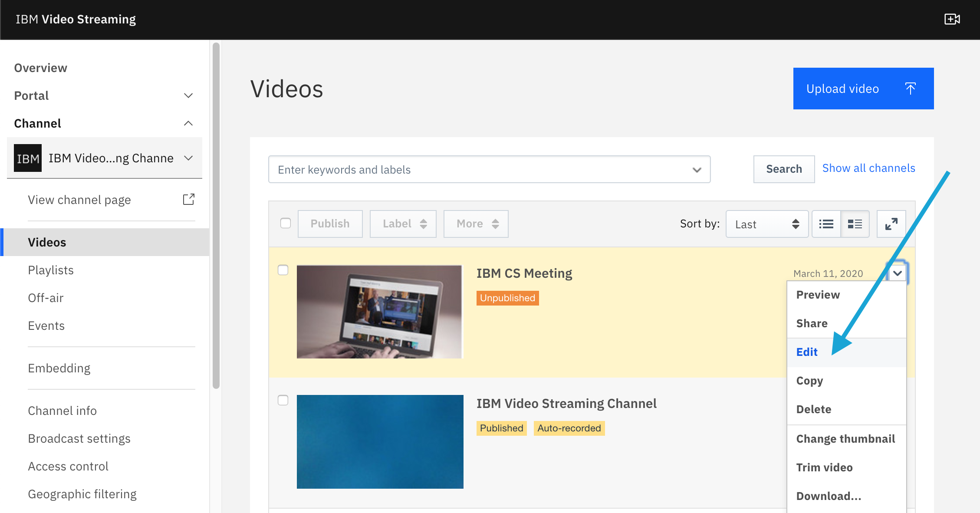This screenshot has height=513, width=980.
Task: Focus the Enter keywords and labels field
Action: coord(489,169)
